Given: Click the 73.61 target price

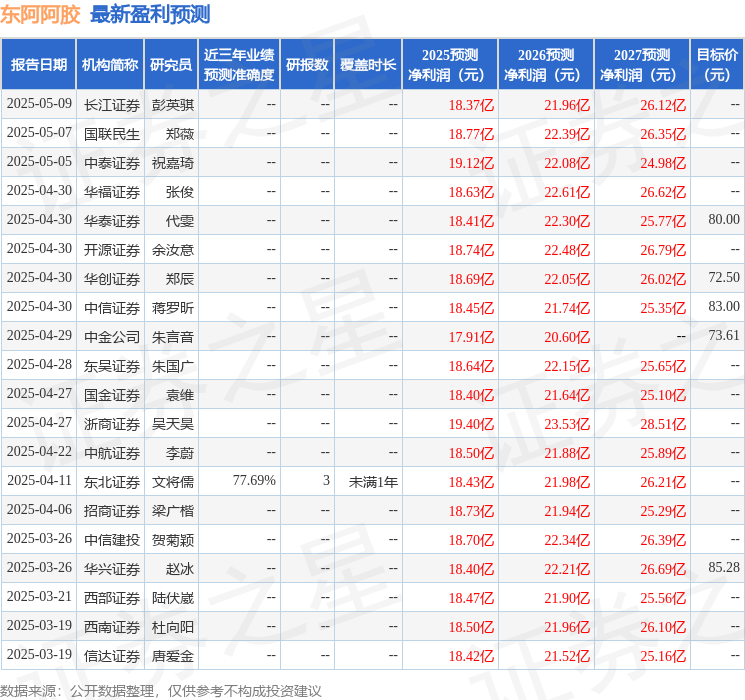Looking at the screenshot, I should click(724, 336).
